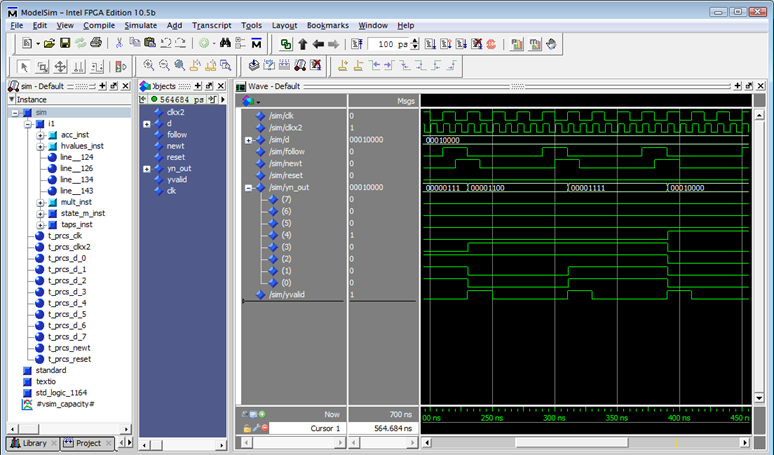Open the Bookmarks menu
This screenshot has height=455, width=774.
328,24
